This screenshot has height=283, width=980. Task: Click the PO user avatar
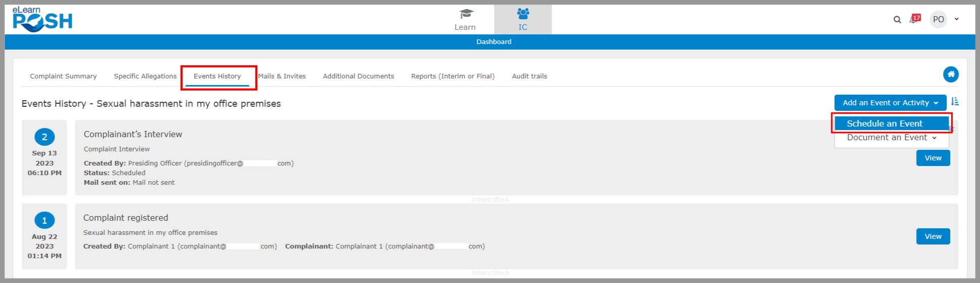point(938,19)
